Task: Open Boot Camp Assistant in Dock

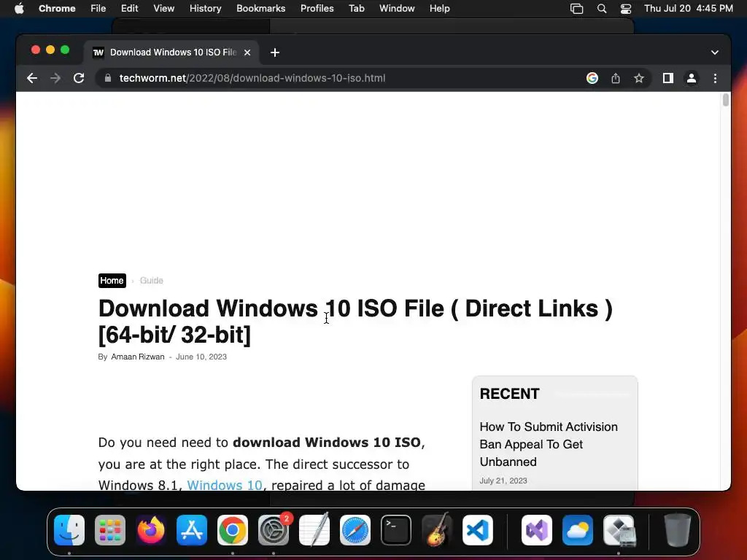Action: tap(619, 530)
